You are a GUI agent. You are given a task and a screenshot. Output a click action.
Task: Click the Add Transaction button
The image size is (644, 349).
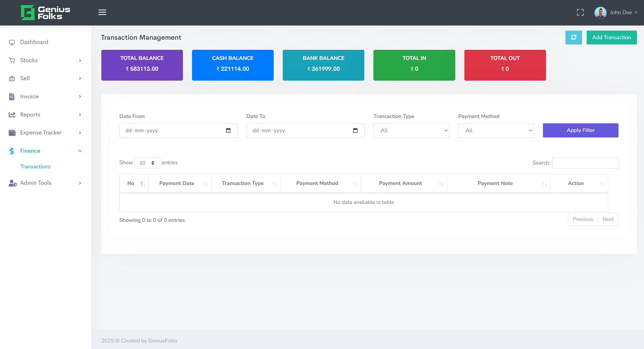[611, 37]
